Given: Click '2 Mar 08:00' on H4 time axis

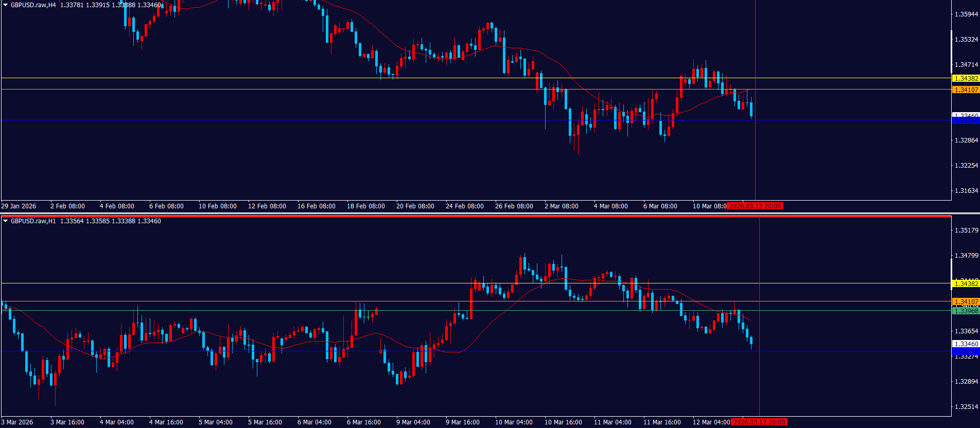Looking at the screenshot, I should coord(561,206).
